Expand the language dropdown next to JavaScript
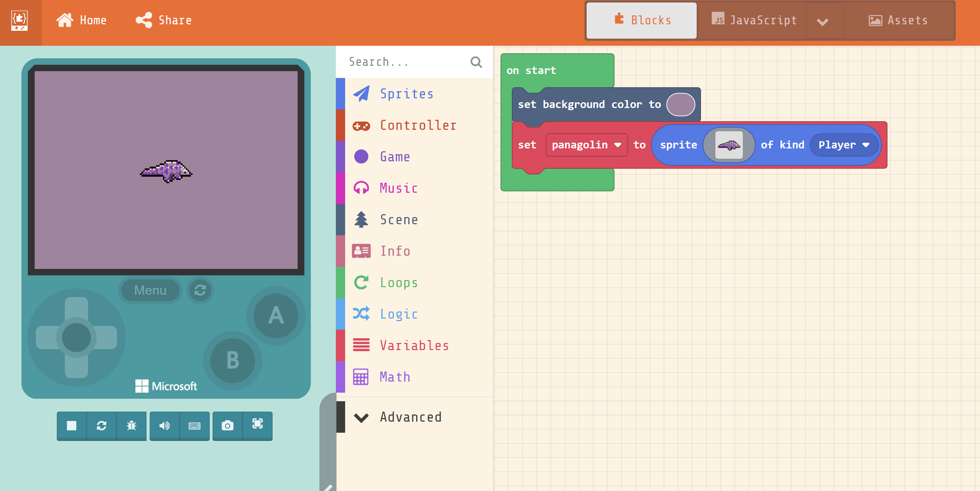The width and height of the screenshot is (980, 491). click(822, 22)
